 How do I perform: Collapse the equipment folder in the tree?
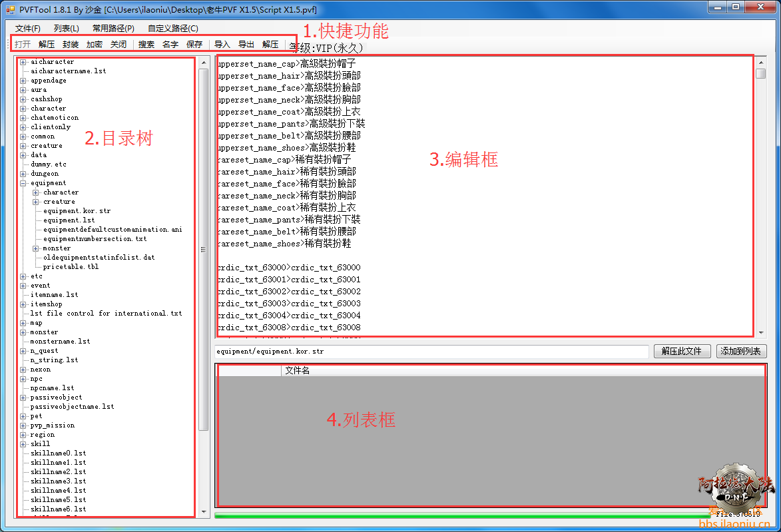(23, 183)
